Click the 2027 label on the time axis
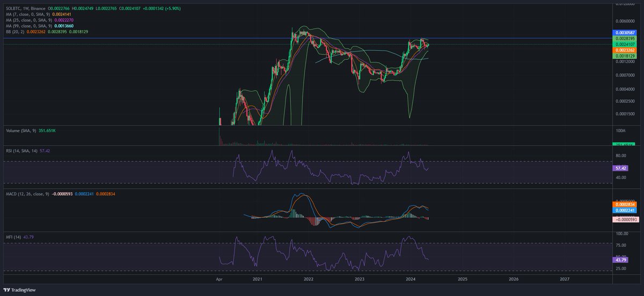The height and width of the screenshot is (296, 644). tap(565, 279)
